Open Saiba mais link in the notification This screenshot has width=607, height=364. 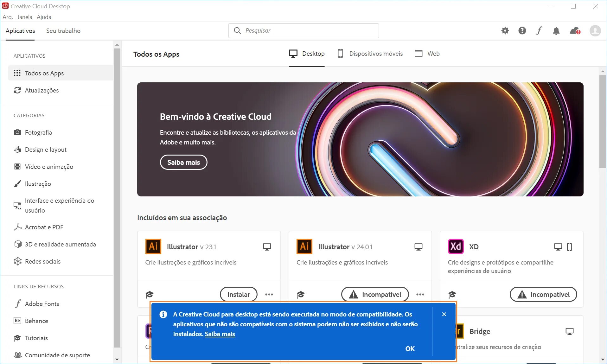pos(220,334)
